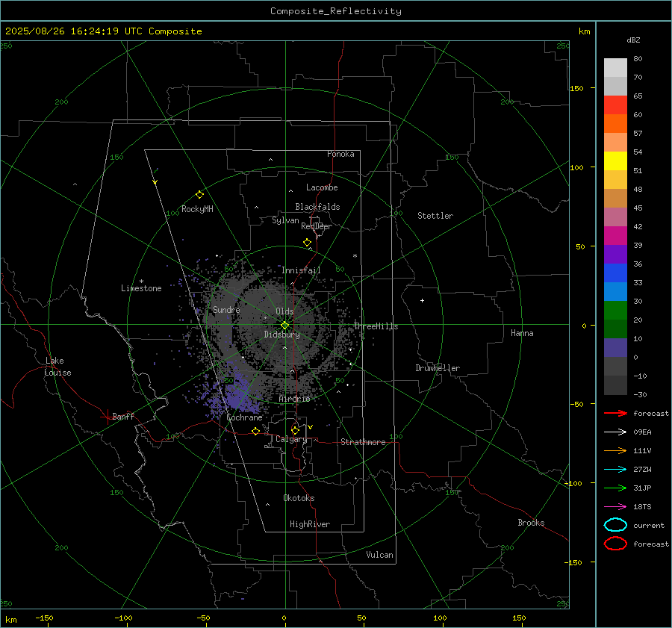Screen dimensions: 672x628
Task: Click the bright yellow 51-54 dBZ swatch
Action: pos(615,161)
